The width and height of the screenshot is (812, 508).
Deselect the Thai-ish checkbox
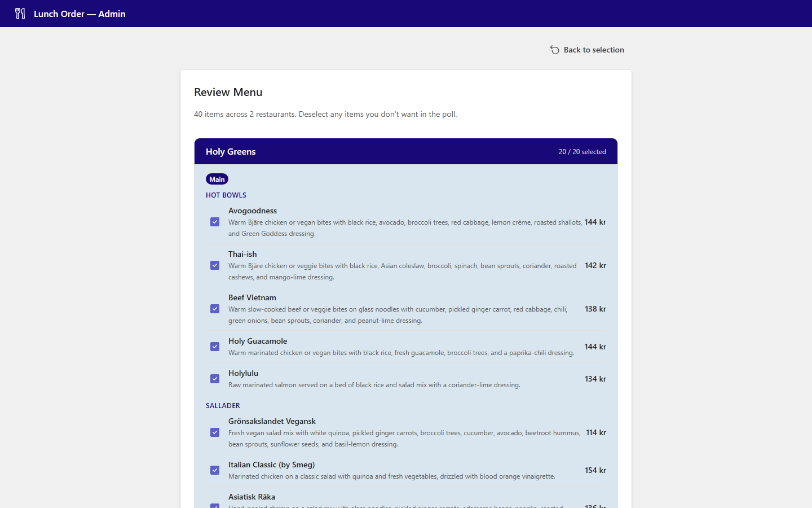[215, 265]
